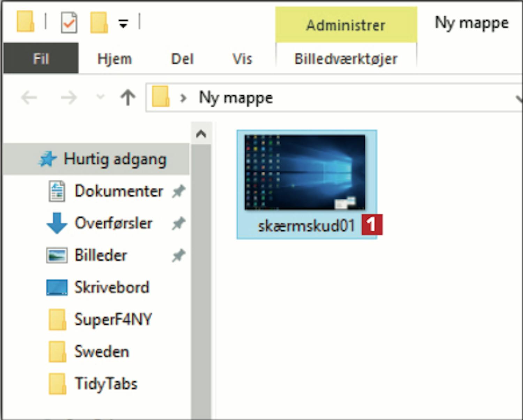Screen dimensions: 523x420
Task: Click the Sweden folder icon
Action: [57, 351]
